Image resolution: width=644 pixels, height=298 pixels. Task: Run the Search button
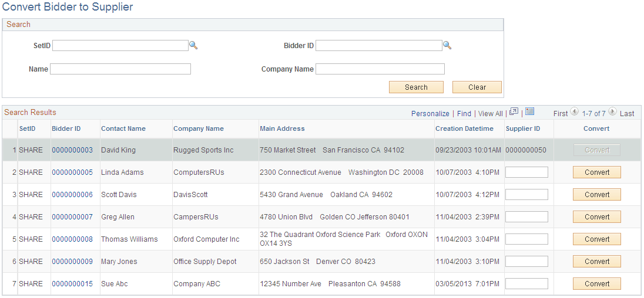416,87
